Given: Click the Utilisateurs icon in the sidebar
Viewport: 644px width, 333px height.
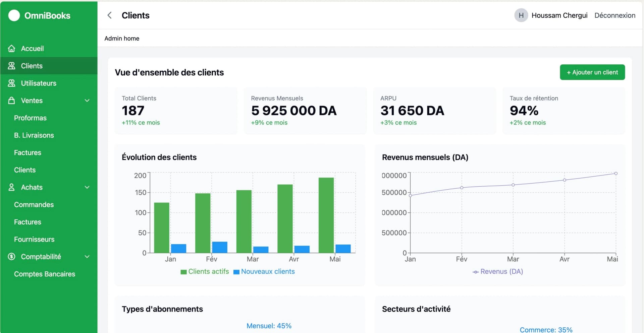Looking at the screenshot, I should [x=12, y=83].
